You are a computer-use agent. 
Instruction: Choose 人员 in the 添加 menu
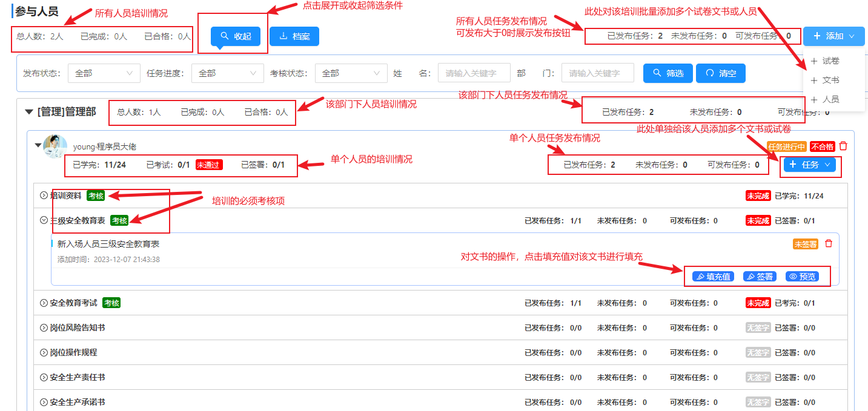(x=830, y=99)
